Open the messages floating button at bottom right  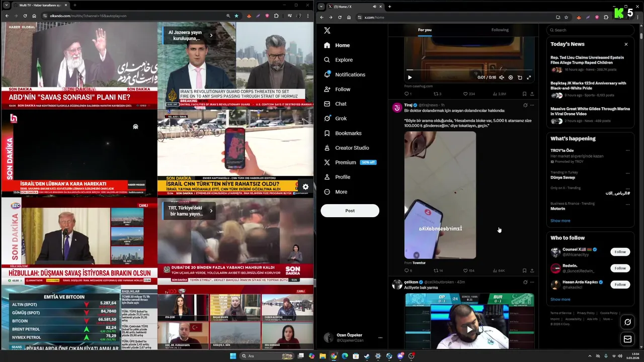(x=627, y=339)
